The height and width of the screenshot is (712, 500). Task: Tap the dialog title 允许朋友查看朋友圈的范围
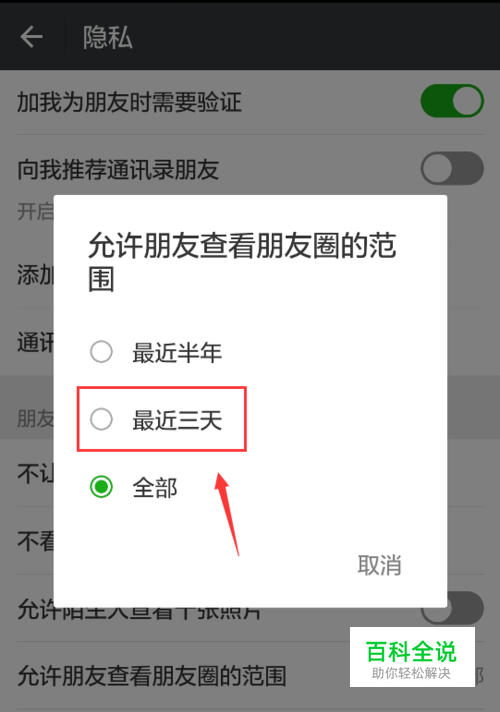pyautogui.click(x=242, y=262)
